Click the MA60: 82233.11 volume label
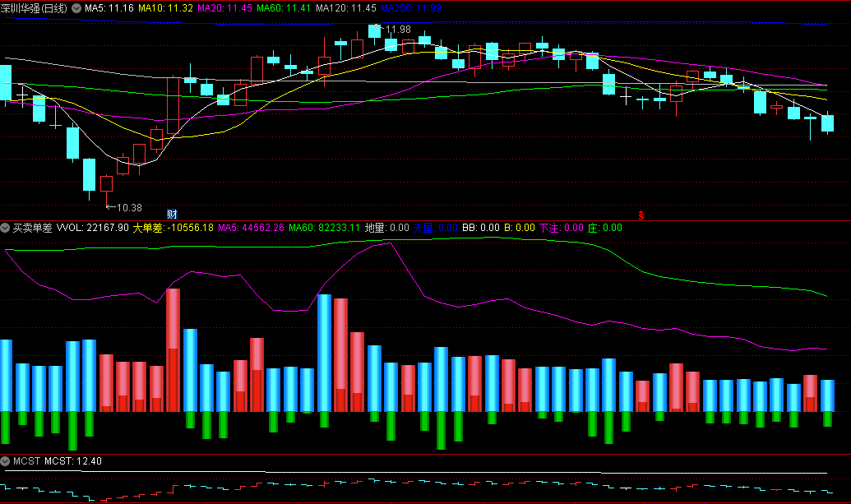 (324, 228)
